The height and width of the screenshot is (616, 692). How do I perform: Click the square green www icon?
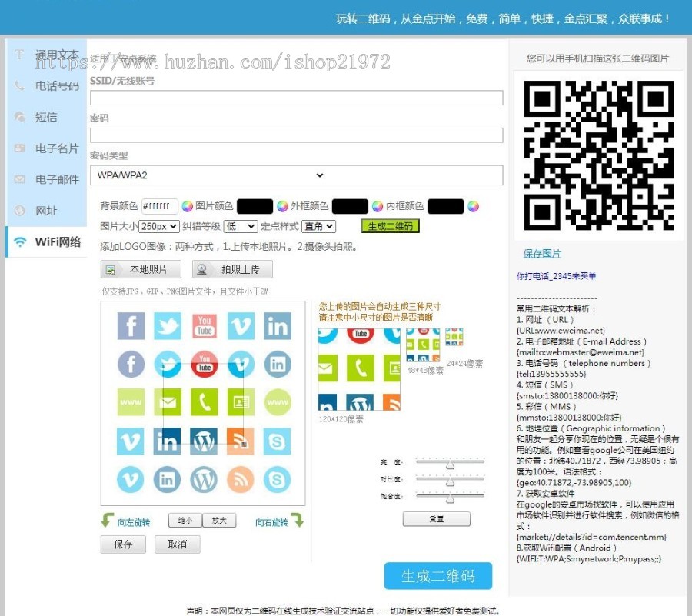coord(131,402)
